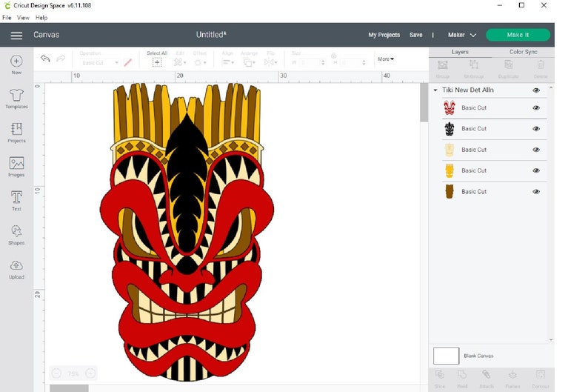Click the Redo arrow
The image size is (588, 392).
(x=61, y=59)
